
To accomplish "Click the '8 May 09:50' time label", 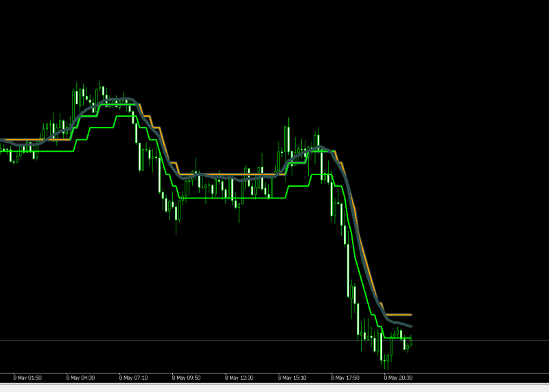I will pyautogui.click(x=186, y=378).
